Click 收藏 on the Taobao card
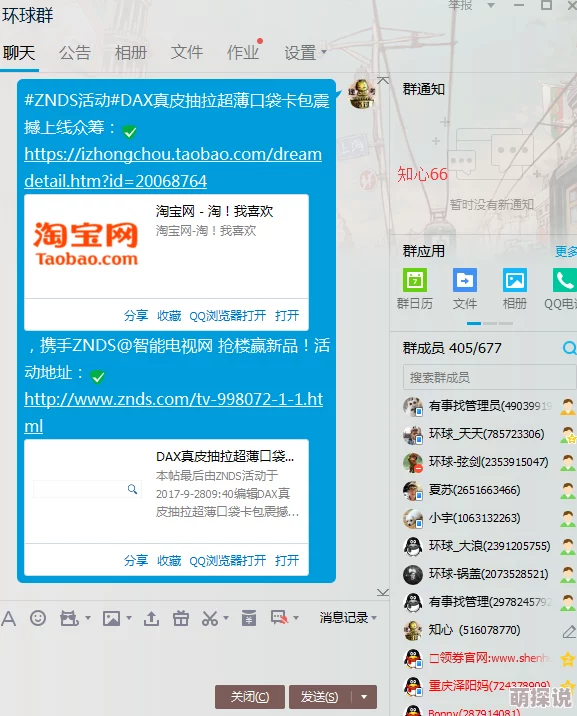The width and height of the screenshot is (577, 716). pos(169,316)
